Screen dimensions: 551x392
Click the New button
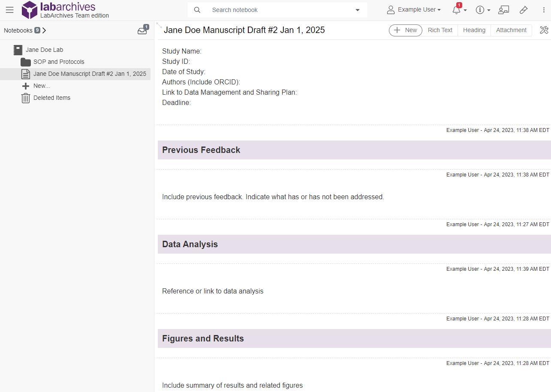(x=405, y=30)
